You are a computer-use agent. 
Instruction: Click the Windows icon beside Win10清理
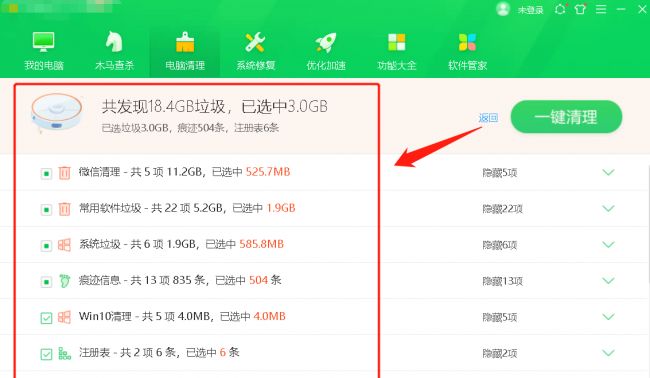[64, 317]
